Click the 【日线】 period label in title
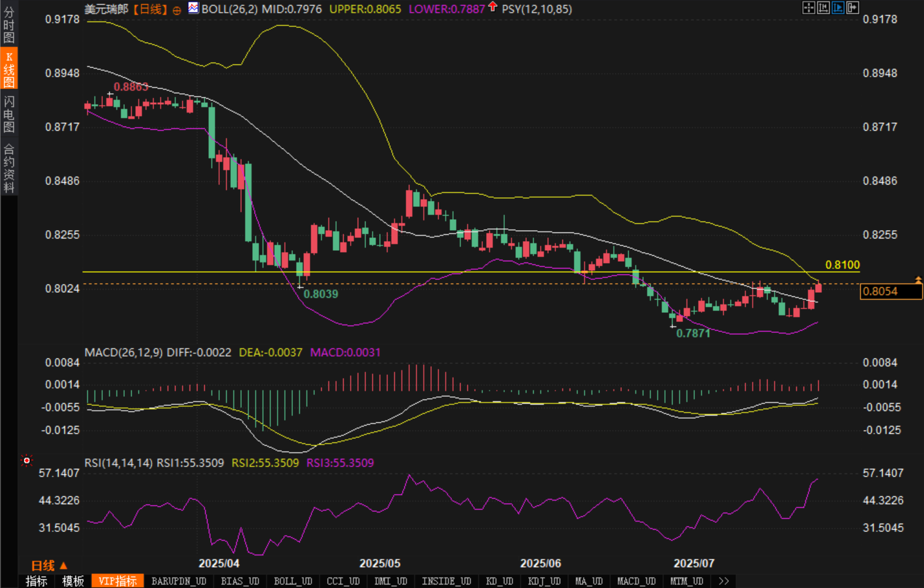 (149, 9)
